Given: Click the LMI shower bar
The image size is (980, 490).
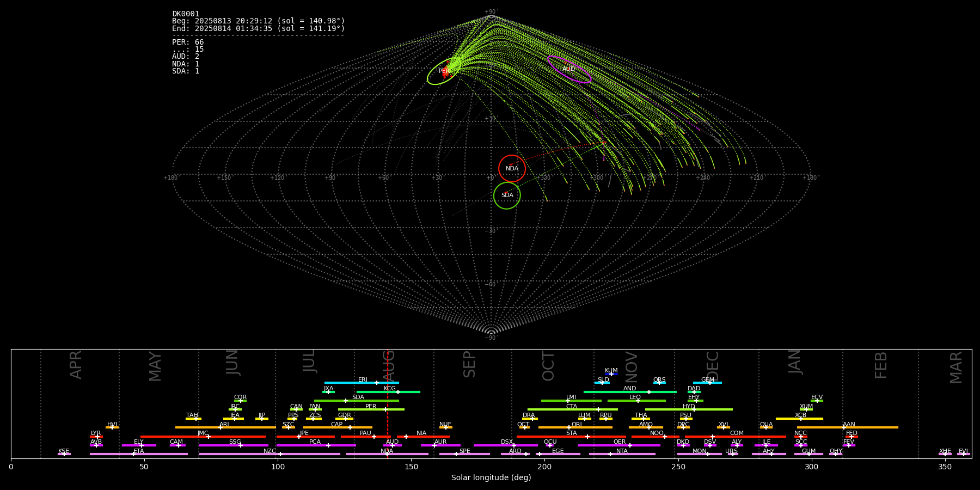Looking at the screenshot, I should (571, 401).
